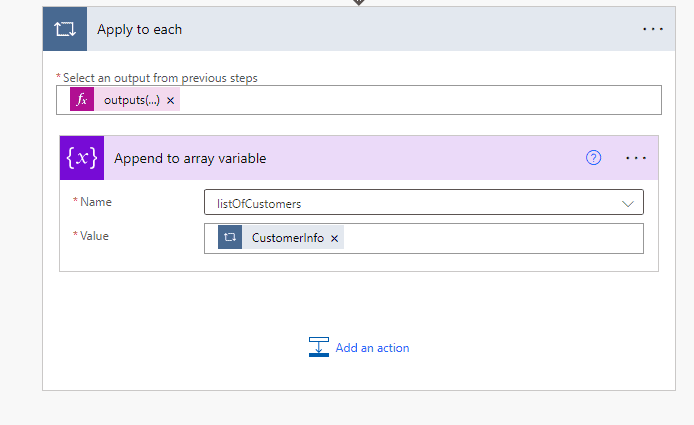Click the CustomerInfo loop icon
Screen dimensions: 694x425
tap(230, 237)
